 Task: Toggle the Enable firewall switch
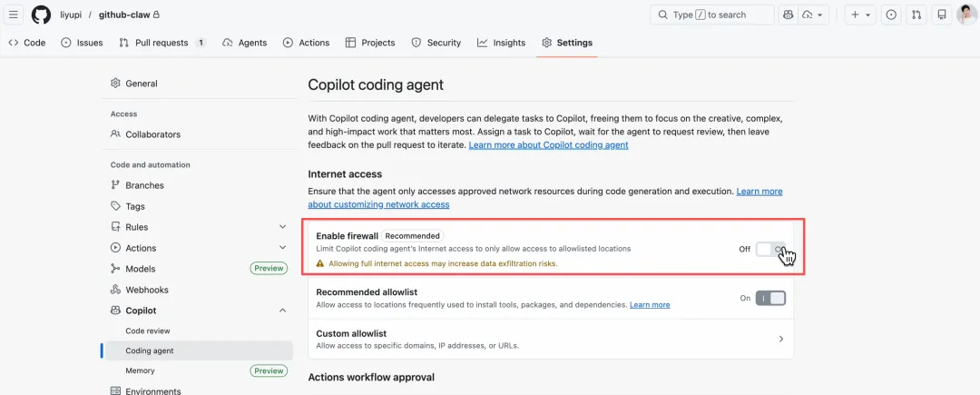770,249
